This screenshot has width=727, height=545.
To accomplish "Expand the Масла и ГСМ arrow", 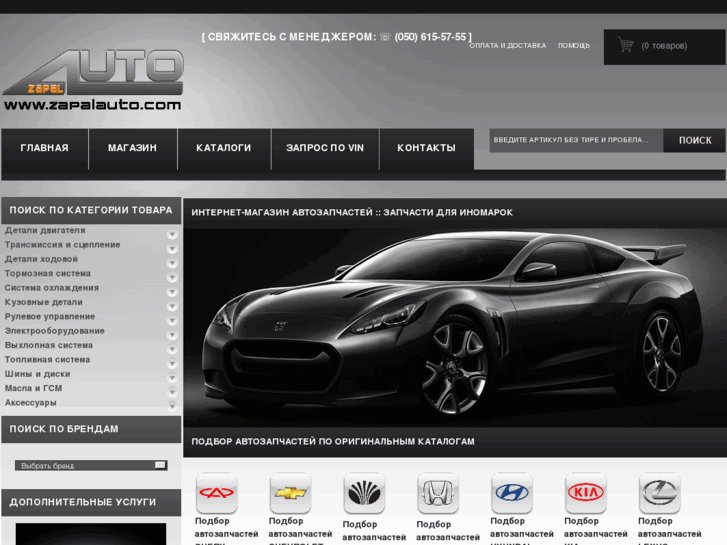I will point(172,393).
